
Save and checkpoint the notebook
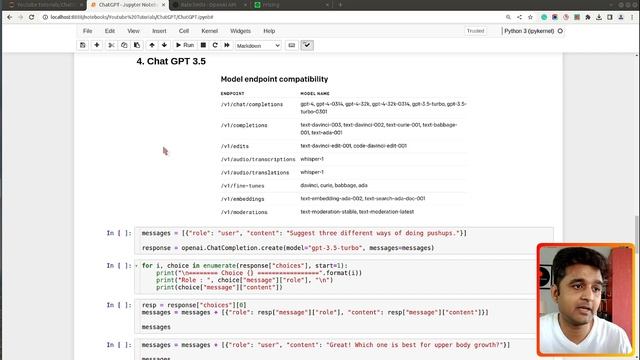[x=83, y=45]
